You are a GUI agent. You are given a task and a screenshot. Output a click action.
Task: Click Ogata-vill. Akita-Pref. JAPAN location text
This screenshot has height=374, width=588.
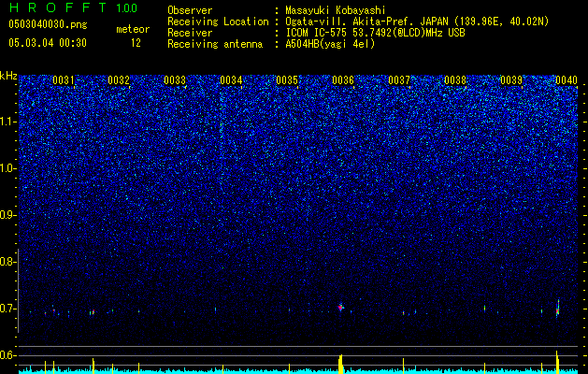pos(417,22)
